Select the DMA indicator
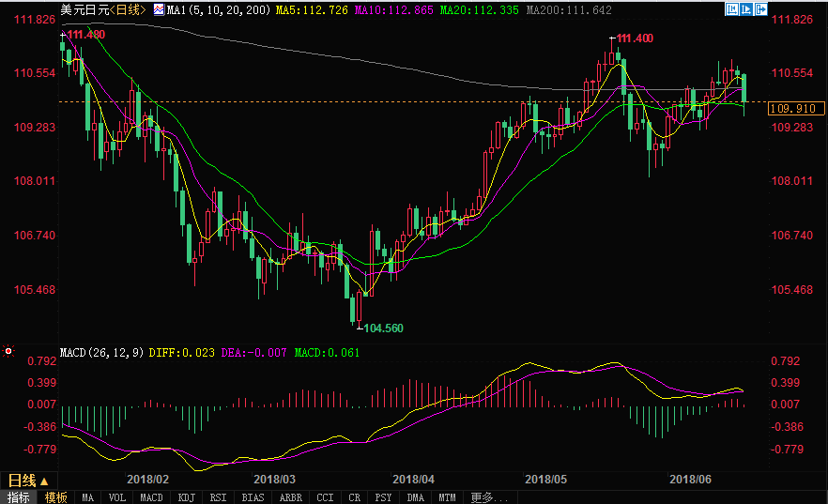 pyautogui.click(x=415, y=497)
